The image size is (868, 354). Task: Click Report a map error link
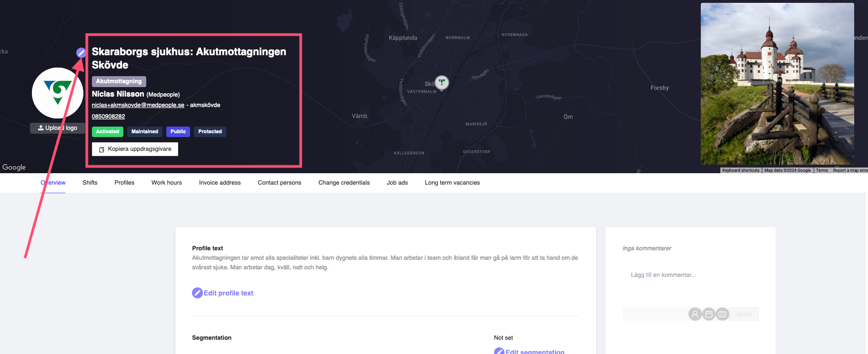tap(850, 170)
